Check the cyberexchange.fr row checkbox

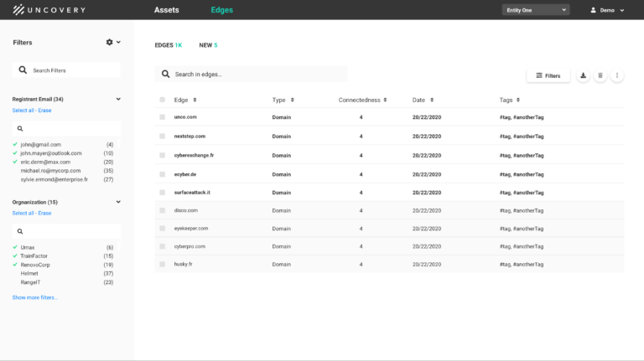click(x=162, y=155)
